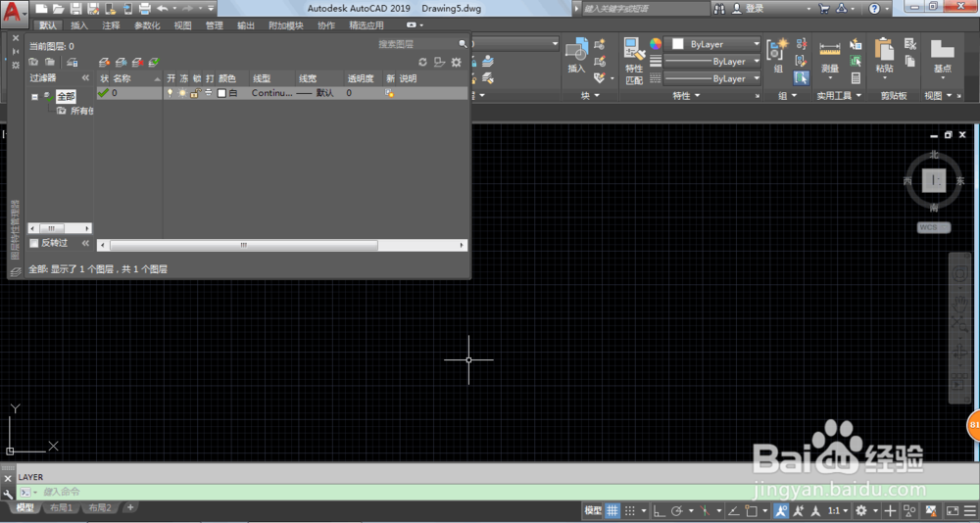
Task: Sort layers by Name column header
Action: [x=137, y=78]
